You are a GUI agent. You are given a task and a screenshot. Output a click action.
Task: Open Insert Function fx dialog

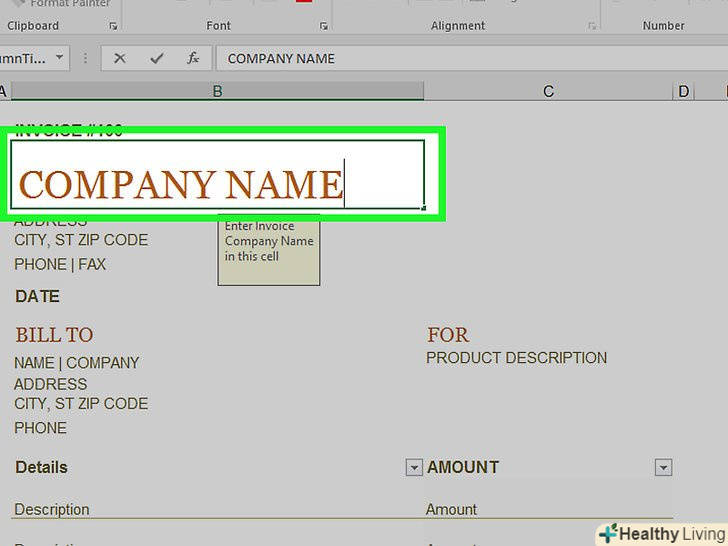pyautogui.click(x=193, y=58)
